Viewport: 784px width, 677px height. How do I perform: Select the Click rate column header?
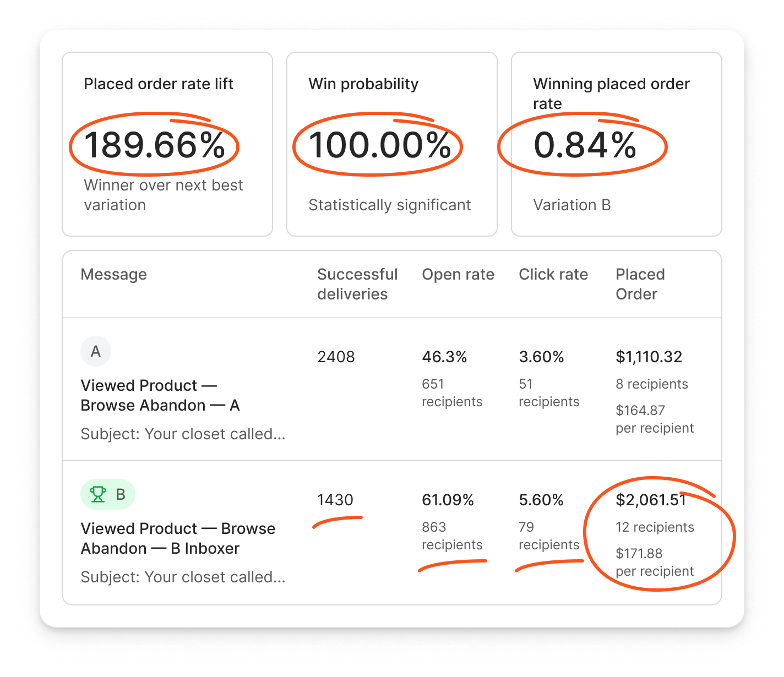(x=553, y=274)
